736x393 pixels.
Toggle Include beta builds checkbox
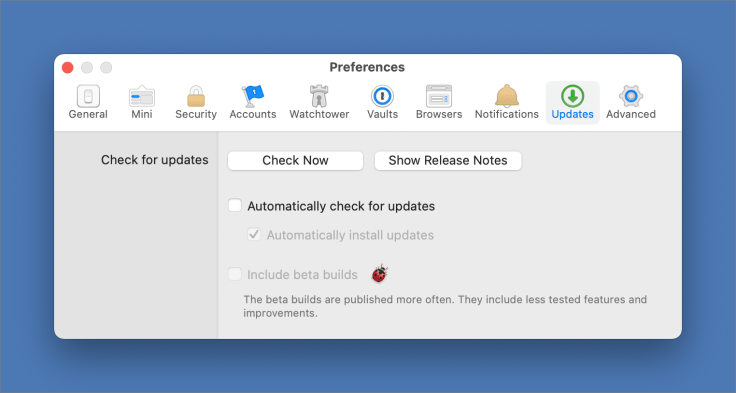tap(235, 274)
